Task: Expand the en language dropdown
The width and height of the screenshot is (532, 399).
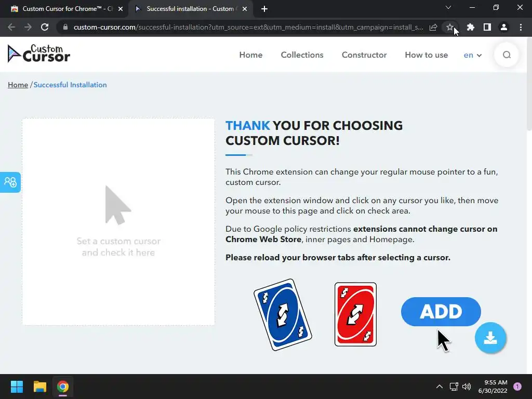Action: 473,55
